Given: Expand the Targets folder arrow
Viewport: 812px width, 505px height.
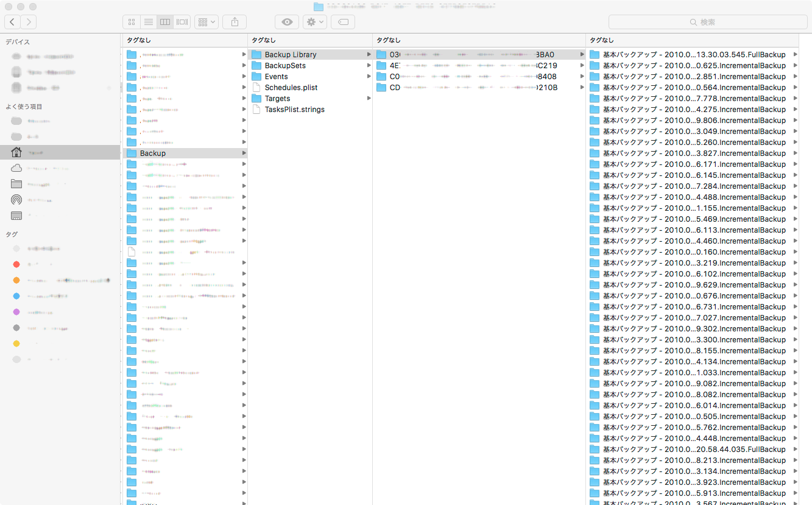Looking at the screenshot, I should click(369, 99).
